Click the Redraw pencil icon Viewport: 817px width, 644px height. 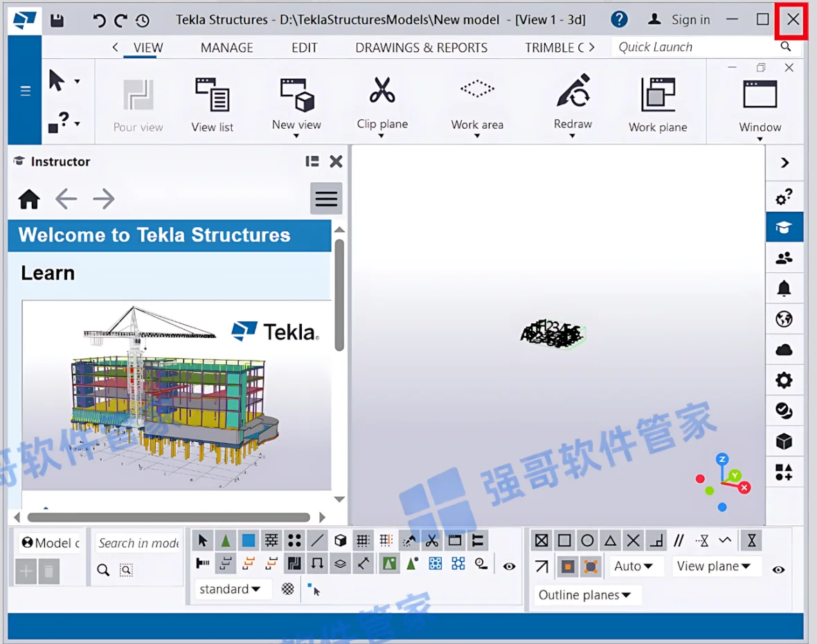[573, 91]
